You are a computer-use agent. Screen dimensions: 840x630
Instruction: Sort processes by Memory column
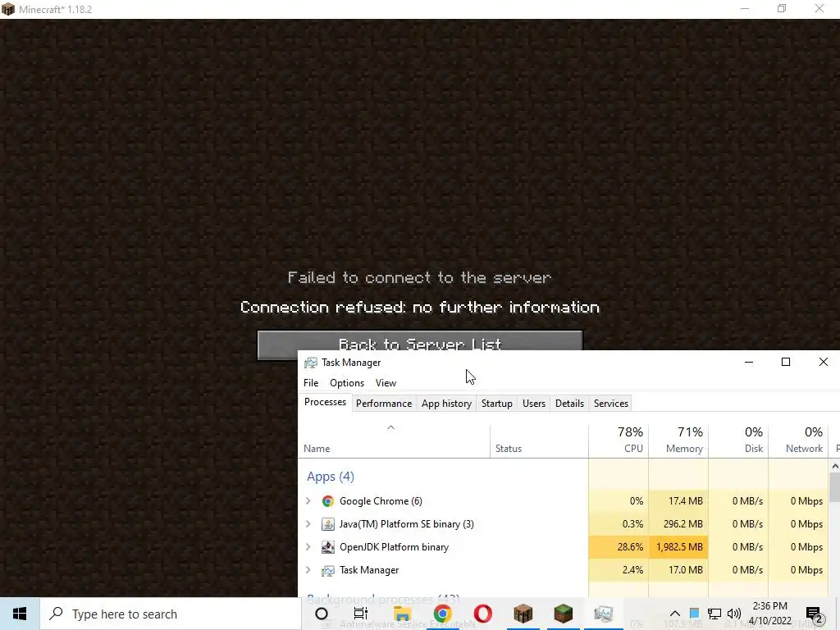coord(678,441)
